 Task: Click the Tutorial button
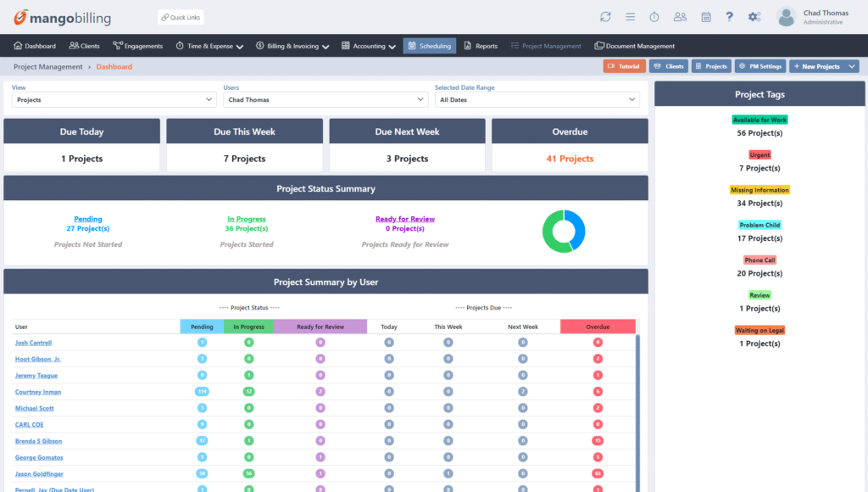point(624,66)
